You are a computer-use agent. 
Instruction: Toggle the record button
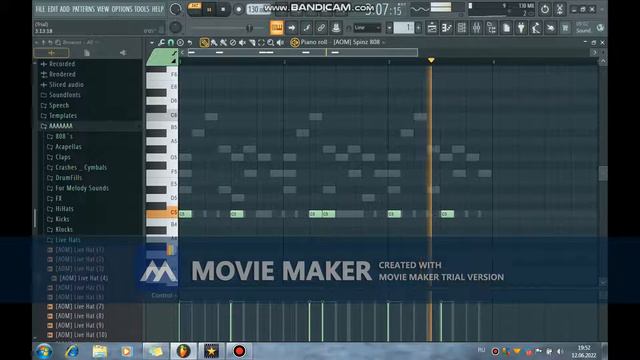pyautogui.click(x=238, y=9)
